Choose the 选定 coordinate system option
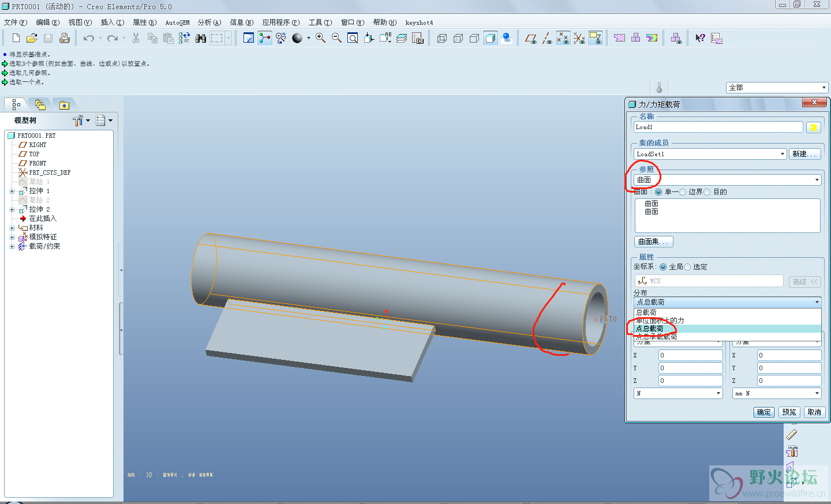The height and width of the screenshot is (504, 831). 687,267
